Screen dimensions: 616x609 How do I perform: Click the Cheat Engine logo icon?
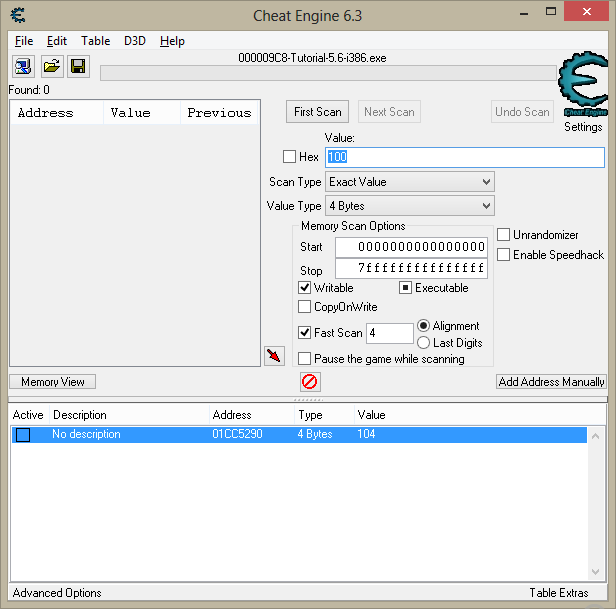pyautogui.click(x=583, y=84)
